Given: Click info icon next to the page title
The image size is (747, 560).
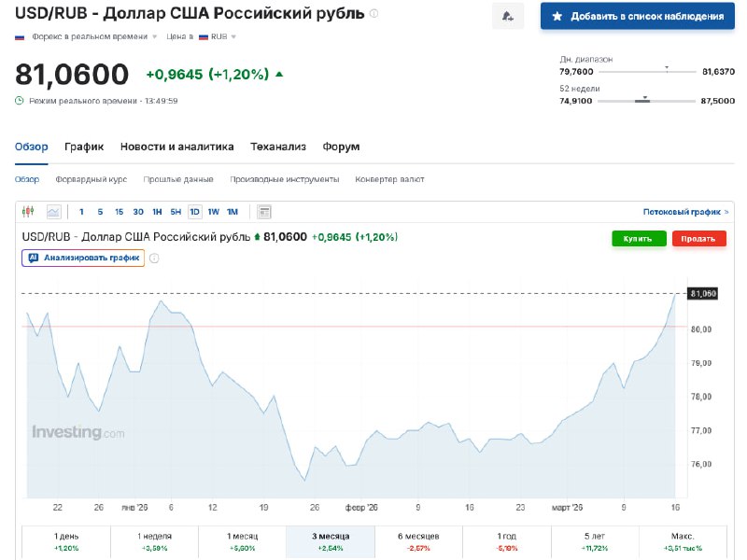Looking at the screenshot, I should click(374, 14).
